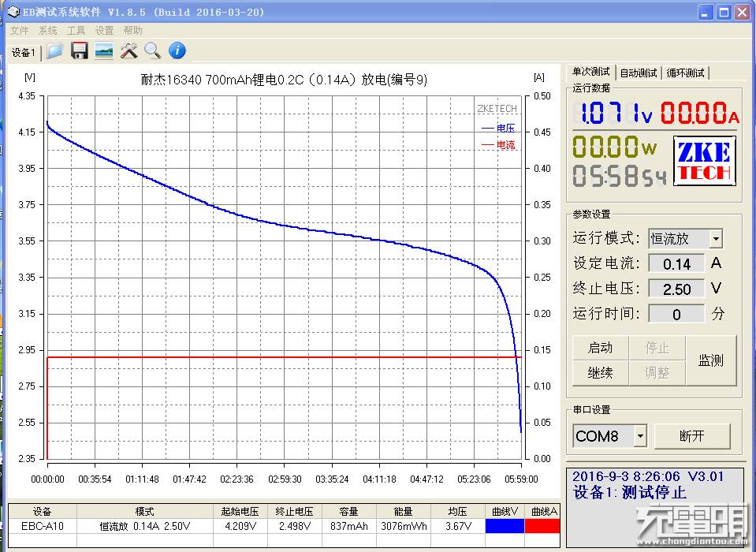Expand the 运行模式 dropdown showing 恒流放
This screenshot has width=756, height=552.
716,239
